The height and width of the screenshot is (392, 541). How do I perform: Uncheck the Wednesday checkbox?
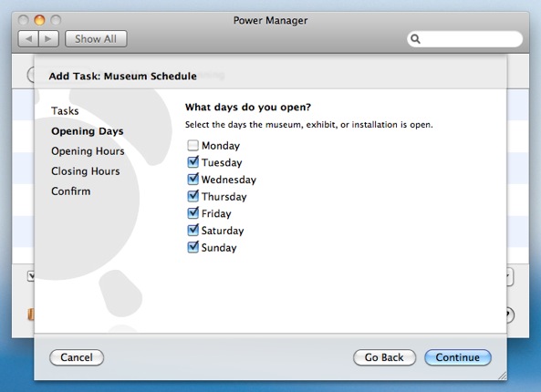192,179
